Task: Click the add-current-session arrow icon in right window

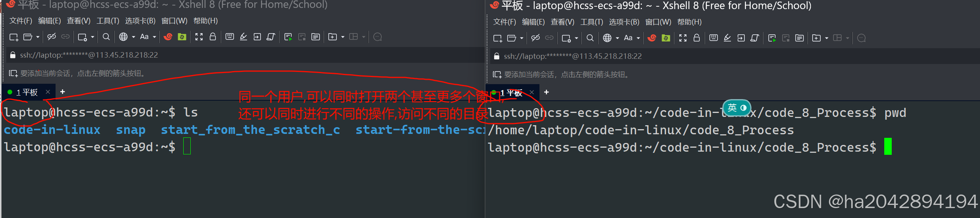Action: [x=497, y=75]
